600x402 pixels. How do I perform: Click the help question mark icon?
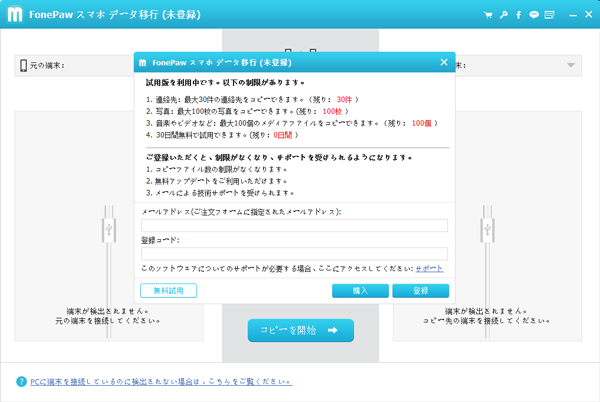click(21, 381)
